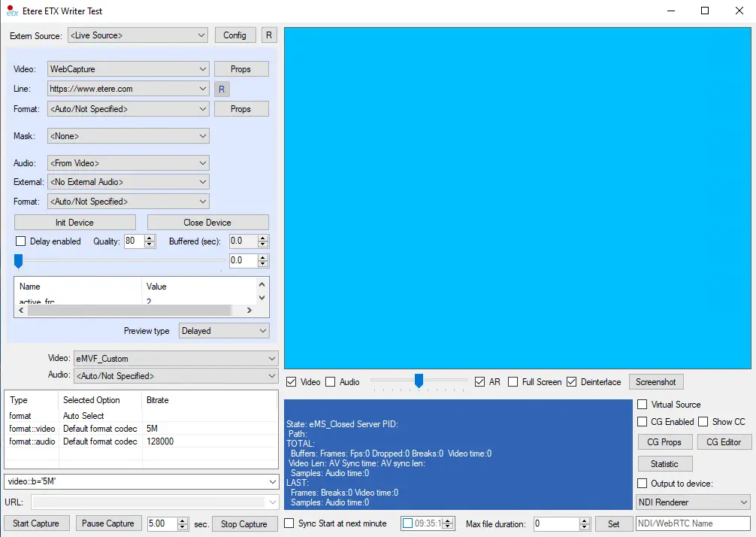Expand the NDI Renderer dropdown
The width and height of the screenshot is (756, 537).
pyautogui.click(x=692, y=502)
